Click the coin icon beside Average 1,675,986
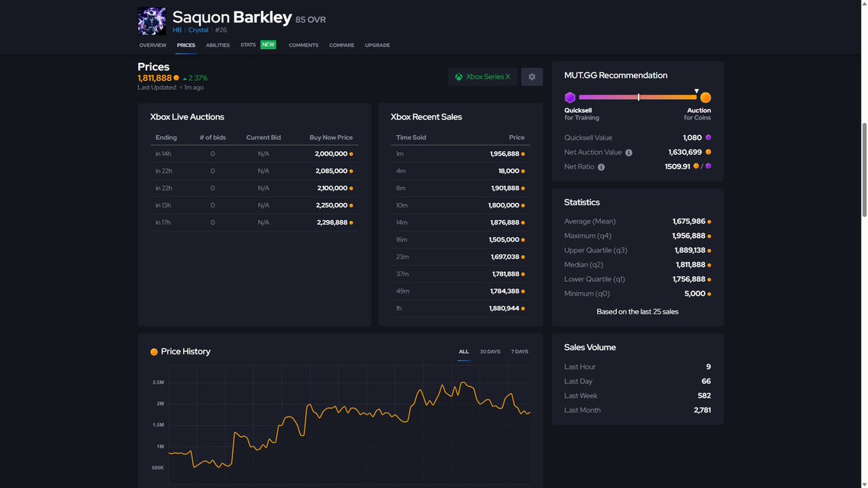Image resolution: width=868 pixels, height=488 pixels. coord(709,221)
